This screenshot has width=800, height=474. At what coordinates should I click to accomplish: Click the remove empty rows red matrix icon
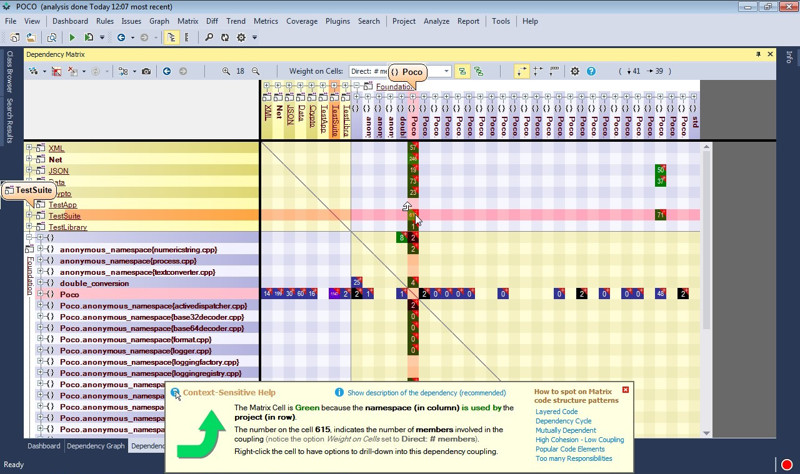(57, 71)
